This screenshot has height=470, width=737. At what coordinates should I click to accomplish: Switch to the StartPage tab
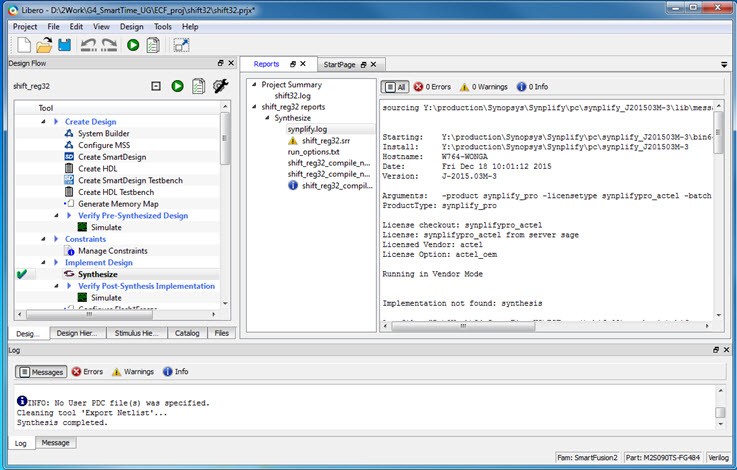pos(339,64)
